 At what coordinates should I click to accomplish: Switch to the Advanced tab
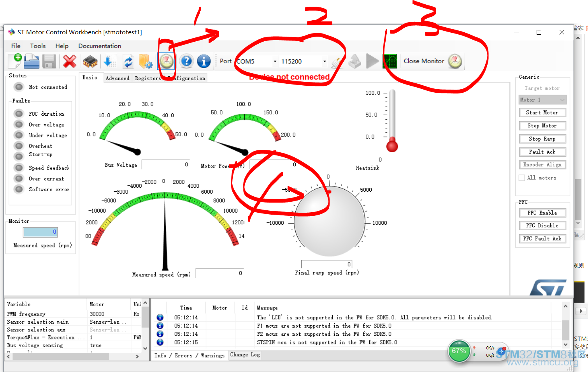[118, 78]
